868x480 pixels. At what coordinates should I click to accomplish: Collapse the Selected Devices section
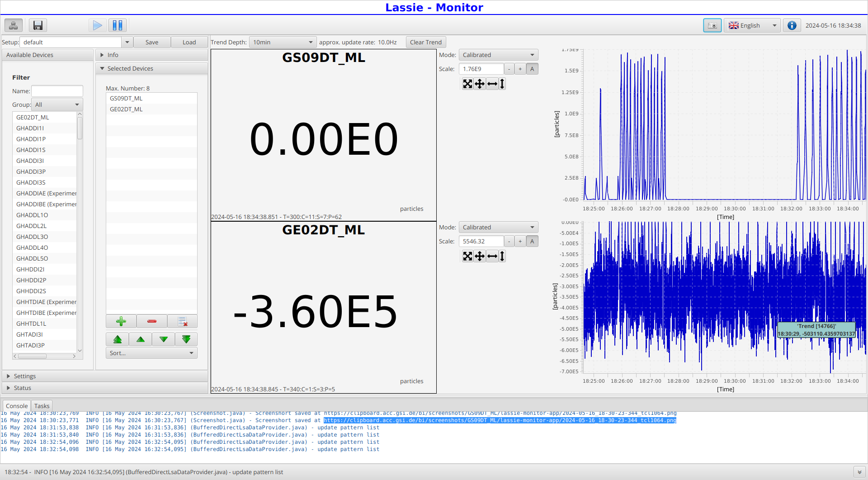click(151, 68)
